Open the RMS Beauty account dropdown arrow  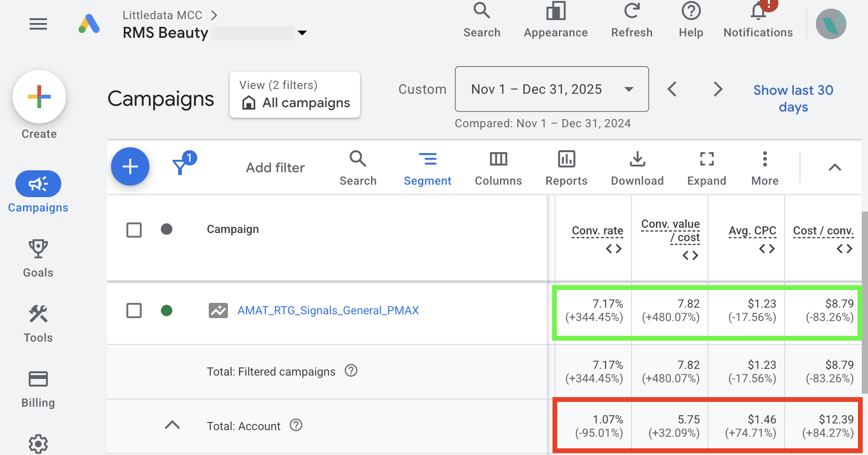302,33
